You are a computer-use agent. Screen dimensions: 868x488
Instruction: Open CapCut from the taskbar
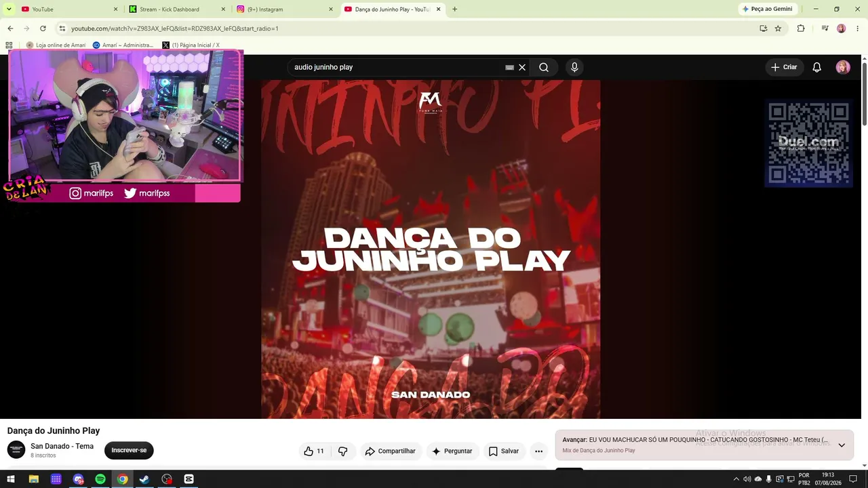point(189,479)
